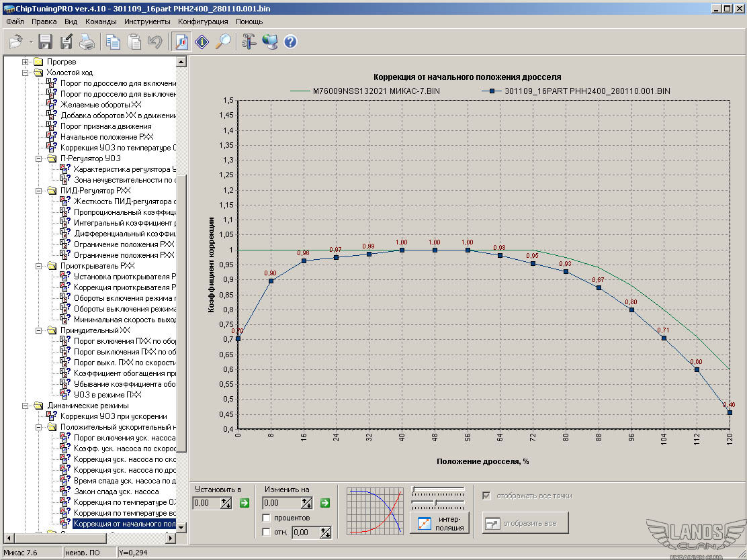Collapse the 'Холостой ход' tree folder
The image size is (747, 560).
click(x=26, y=73)
